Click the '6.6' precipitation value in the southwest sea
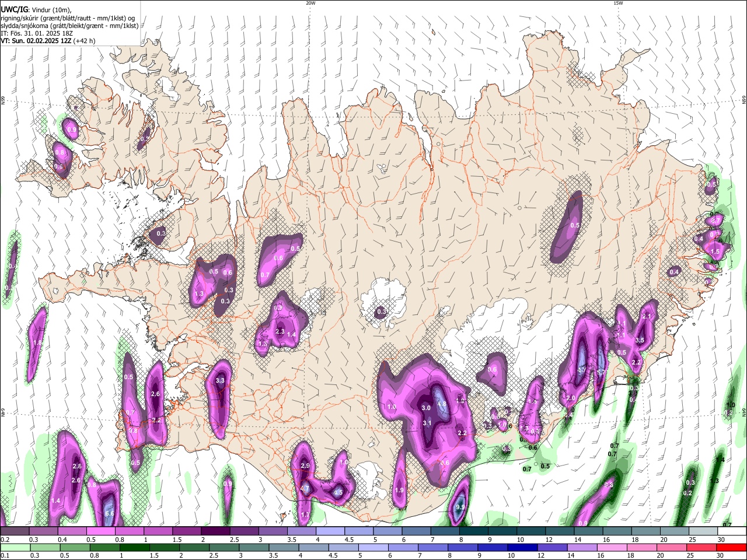 109,513
